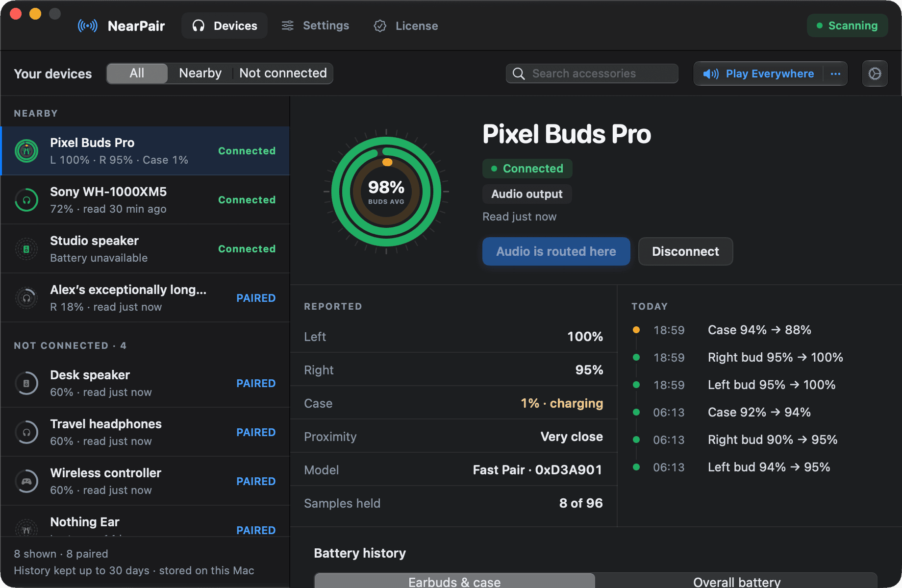The width and height of the screenshot is (902, 588).
Task: Click the magnifier icon in search field
Action: coord(519,73)
